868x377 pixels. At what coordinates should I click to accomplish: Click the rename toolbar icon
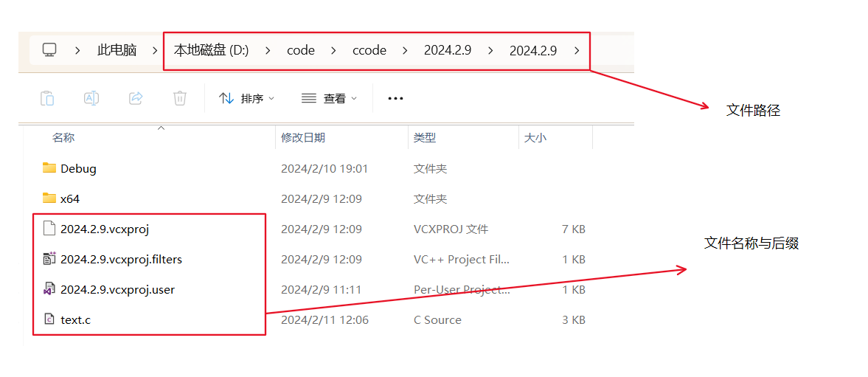pyautogui.click(x=91, y=99)
